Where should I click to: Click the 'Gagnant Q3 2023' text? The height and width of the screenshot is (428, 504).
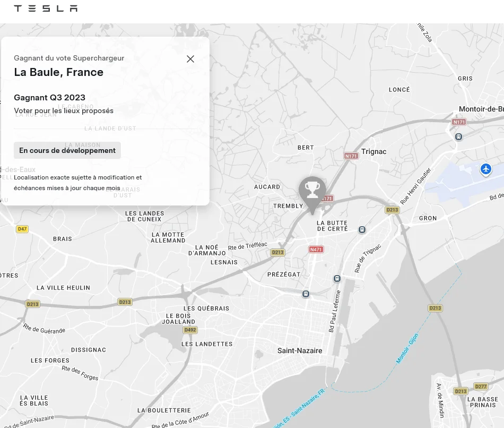click(x=49, y=98)
